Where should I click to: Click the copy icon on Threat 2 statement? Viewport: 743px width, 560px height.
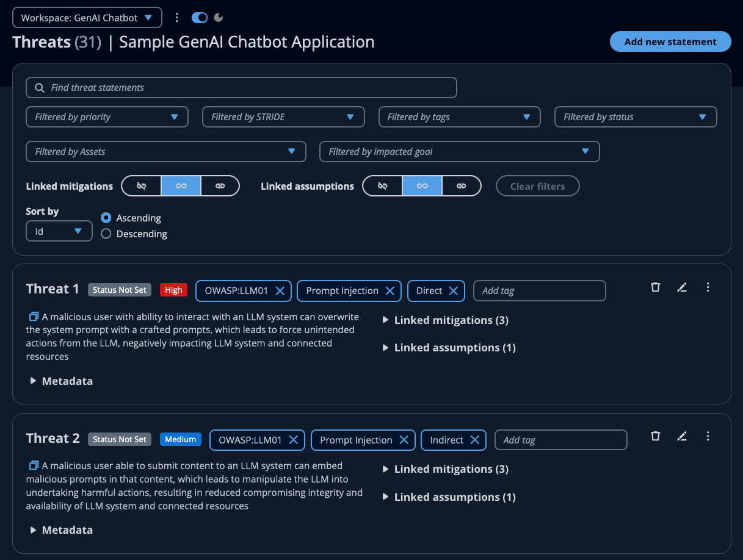click(x=34, y=465)
